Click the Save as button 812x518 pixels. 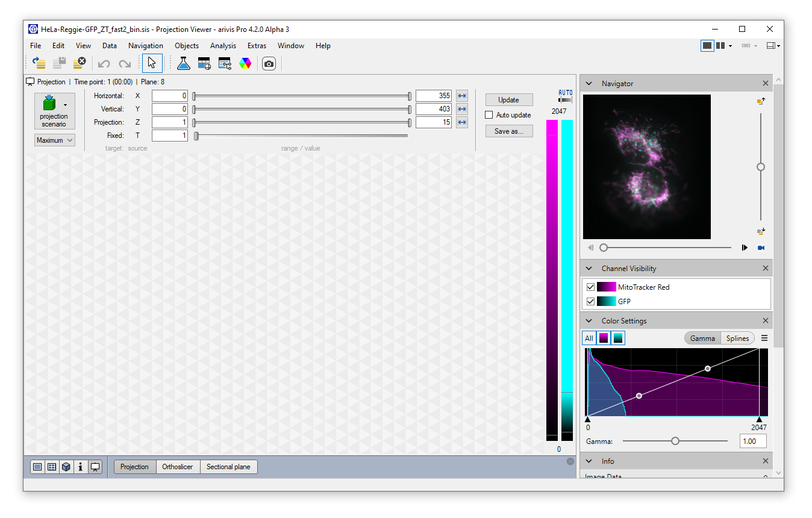pyautogui.click(x=508, y=131)
